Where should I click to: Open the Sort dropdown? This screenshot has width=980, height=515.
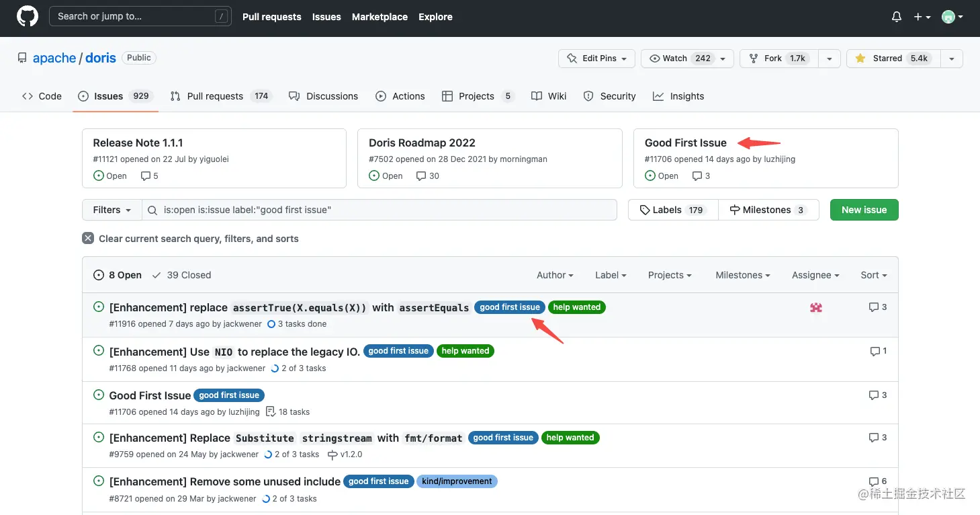click(874, 275)
